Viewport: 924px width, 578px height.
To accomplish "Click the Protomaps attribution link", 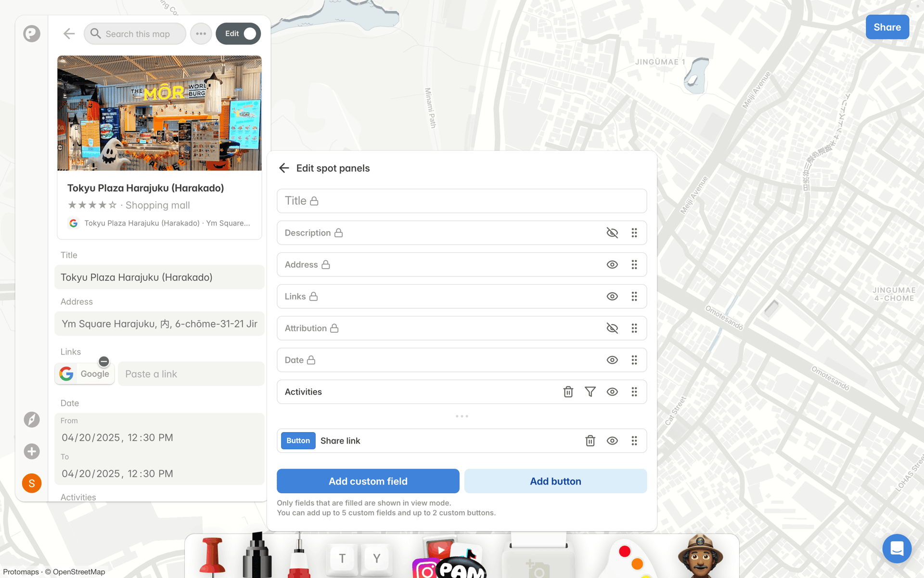I will click(21, 572).
